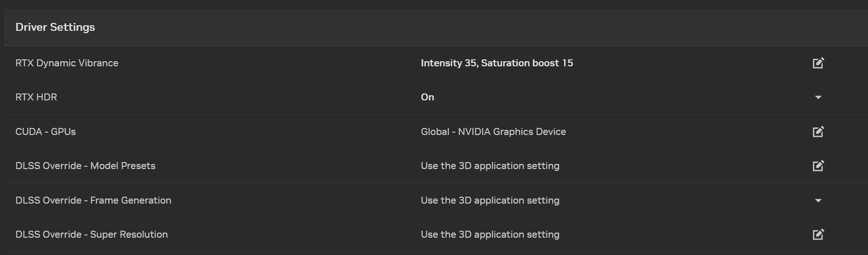Edit the RTX Dynamic Vibrance setting
Viewport: 868px width, 255px height.
[x=818, y=63]
